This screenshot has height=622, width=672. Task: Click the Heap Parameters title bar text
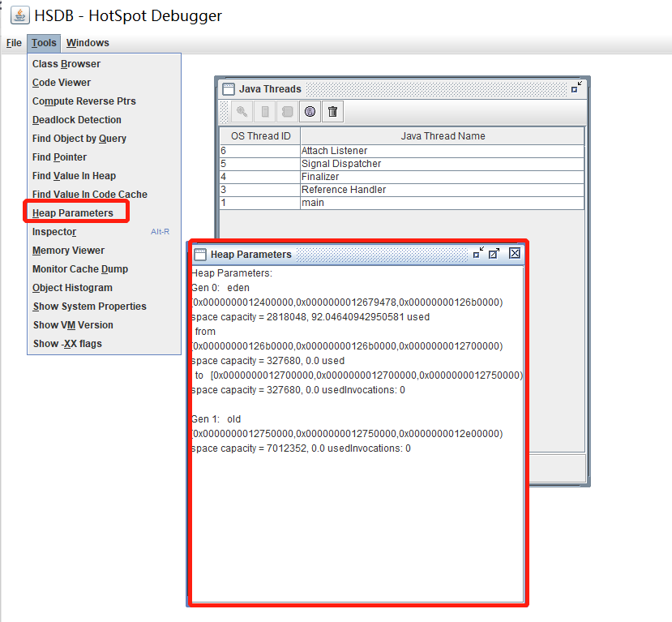coord(251,254)
